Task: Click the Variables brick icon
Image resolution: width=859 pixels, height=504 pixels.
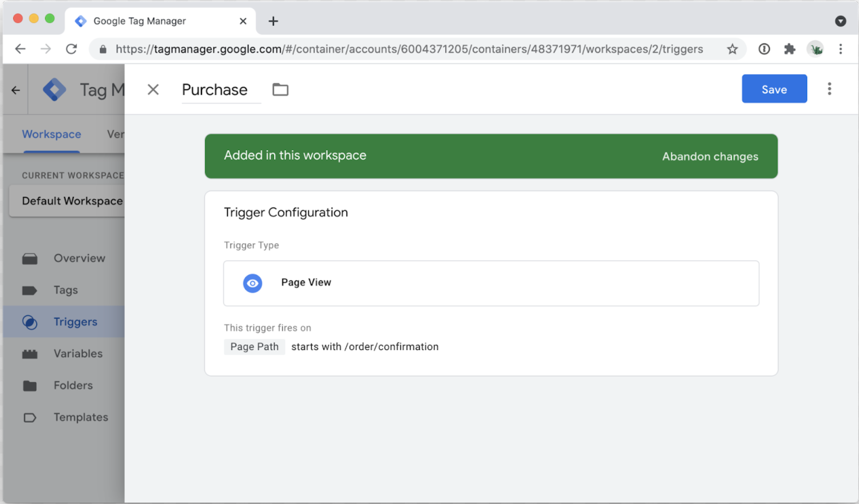Action: click(30, 354)
